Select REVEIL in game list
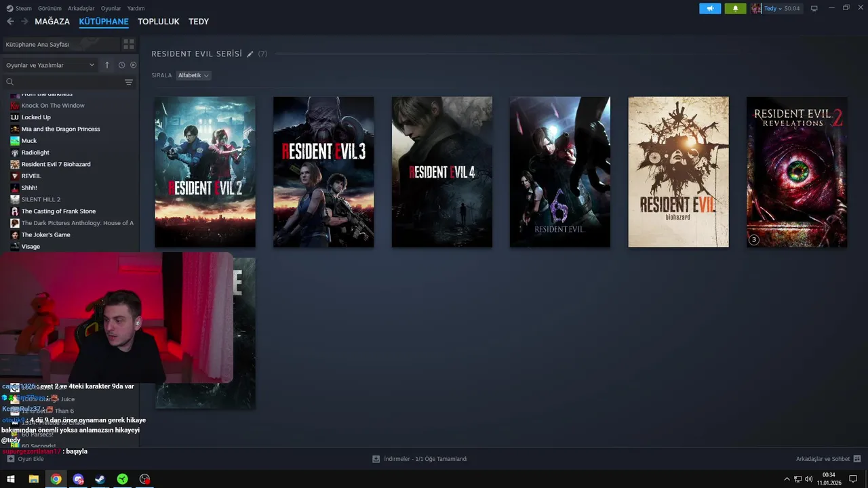The image size is (868, 488). (x=31, y=176)
